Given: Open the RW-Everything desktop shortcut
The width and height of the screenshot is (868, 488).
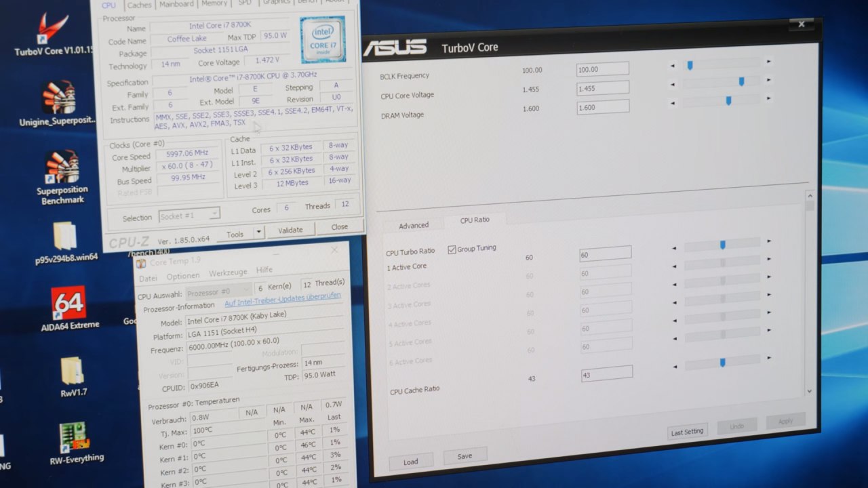Looking at the screenshot, I should (x=76, y=443).
